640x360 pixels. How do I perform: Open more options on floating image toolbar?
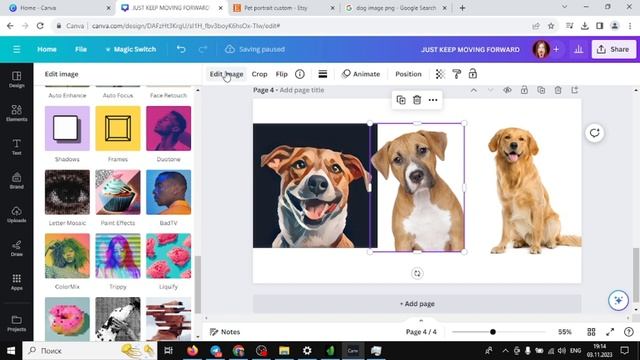433,100
